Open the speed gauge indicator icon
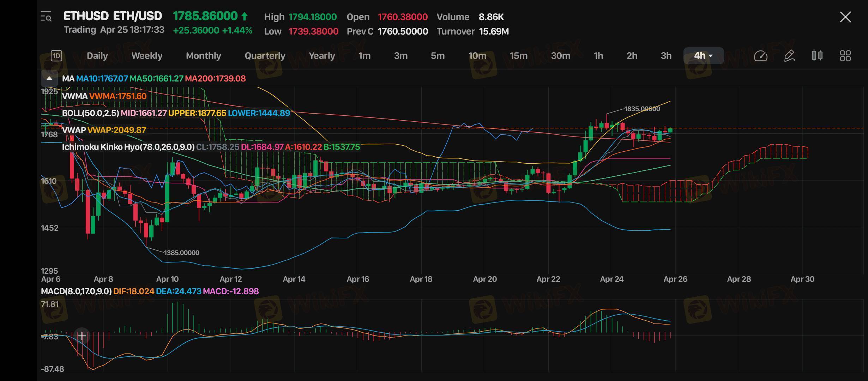 [x=760, y=56]
